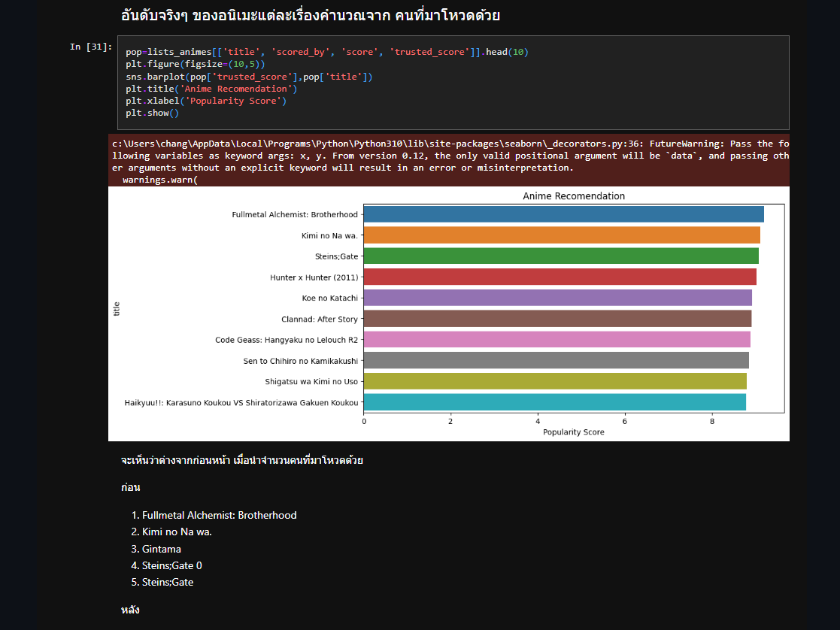Click the Thai sentence directly below the chart
This screenshot has width=840, height=630.
tap(242, 460)
